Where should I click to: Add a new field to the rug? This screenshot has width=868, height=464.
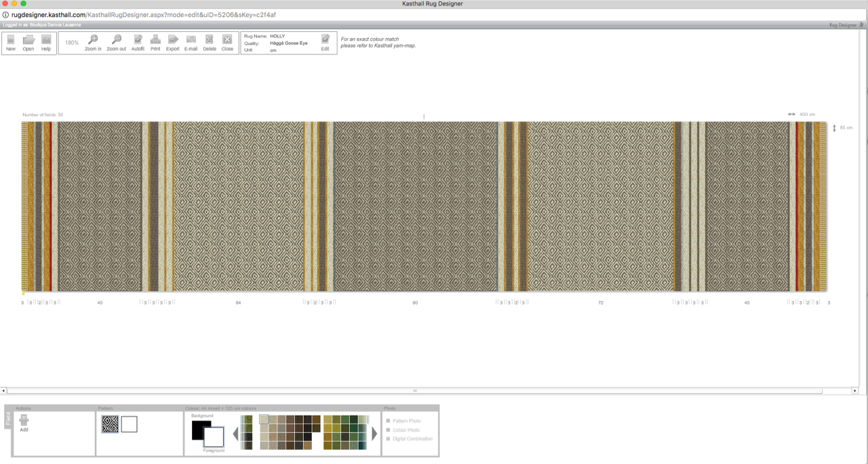(x=24, y=423)
